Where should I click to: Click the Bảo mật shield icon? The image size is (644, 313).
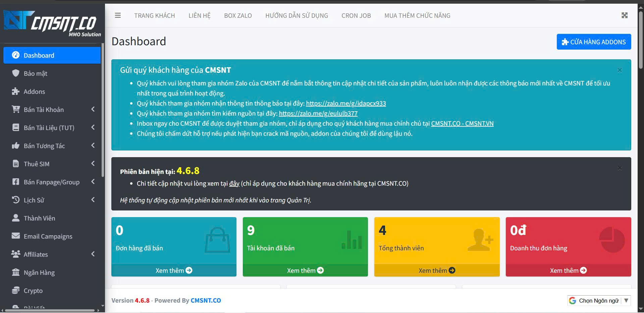pyautogui.click(x=16, y=73)
